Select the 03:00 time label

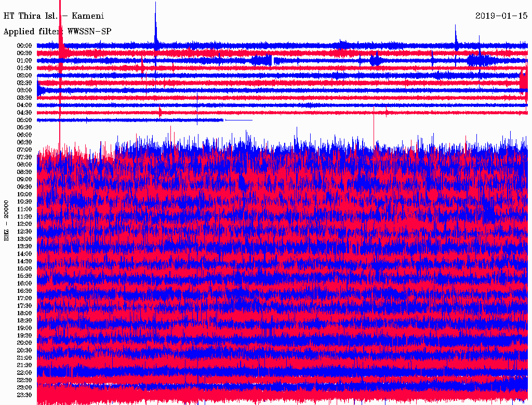coord(24,90)
